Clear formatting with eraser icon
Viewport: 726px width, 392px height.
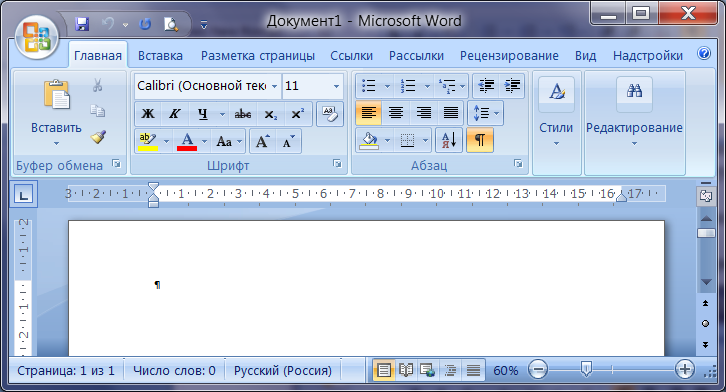pyautogui.click(x=330, y=114)
